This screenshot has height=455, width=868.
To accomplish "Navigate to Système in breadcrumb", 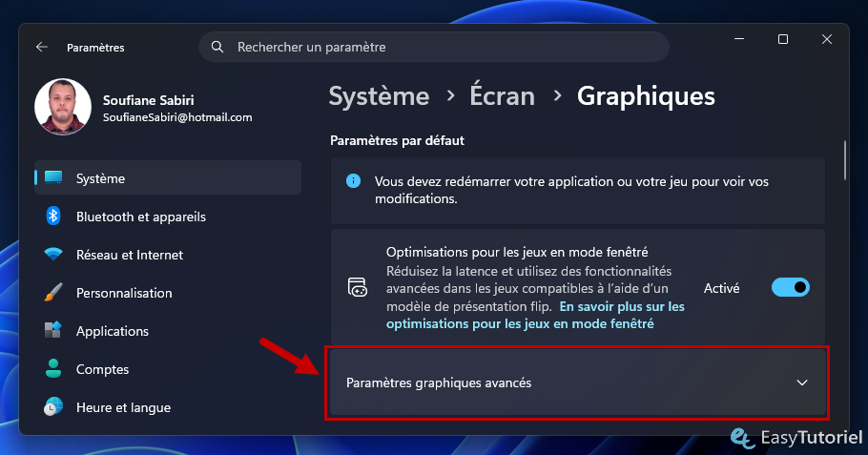I will coord(380,96).
